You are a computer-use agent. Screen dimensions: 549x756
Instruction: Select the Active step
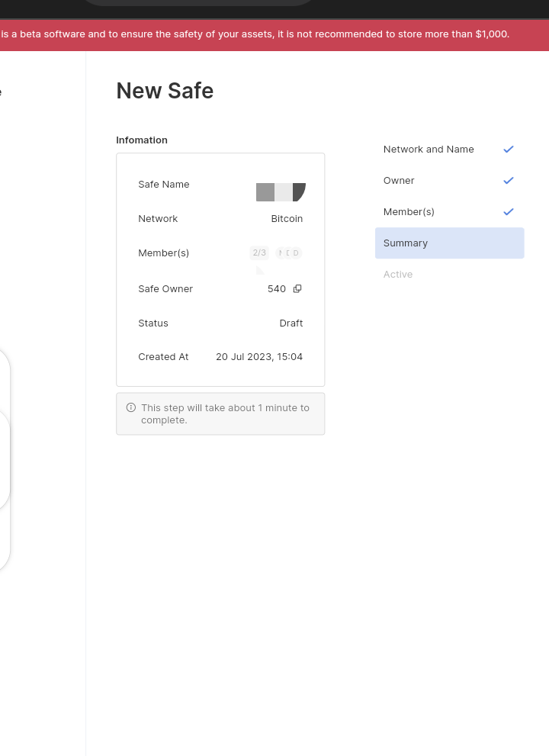point(398,275)
